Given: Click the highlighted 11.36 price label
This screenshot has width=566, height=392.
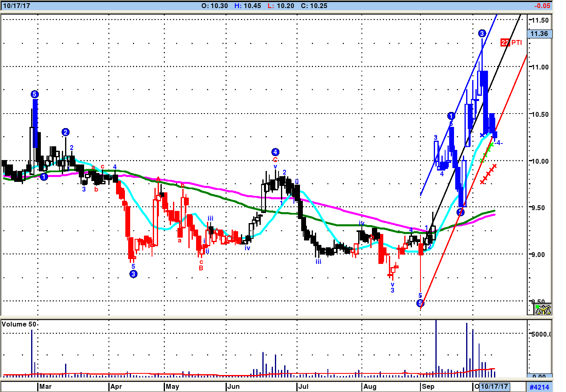Looking at the screenshot, I should coord(539,34).
